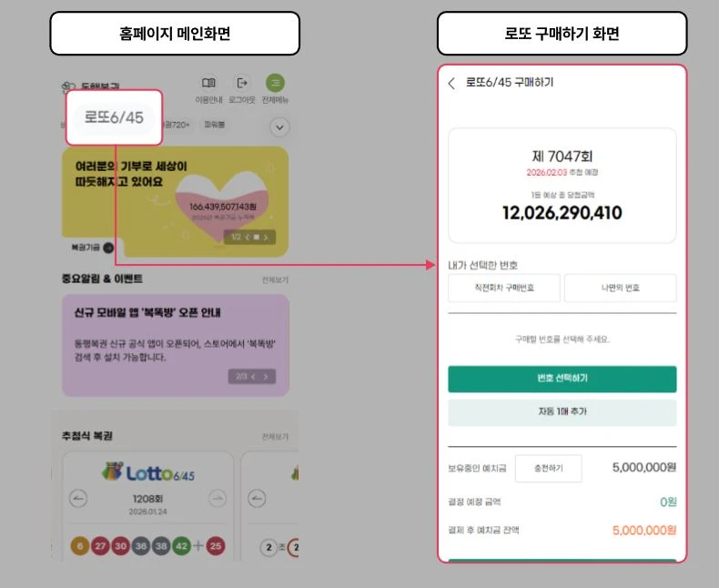Go back using the arrow beside 로또6/45 구매하기

(451, 83)
